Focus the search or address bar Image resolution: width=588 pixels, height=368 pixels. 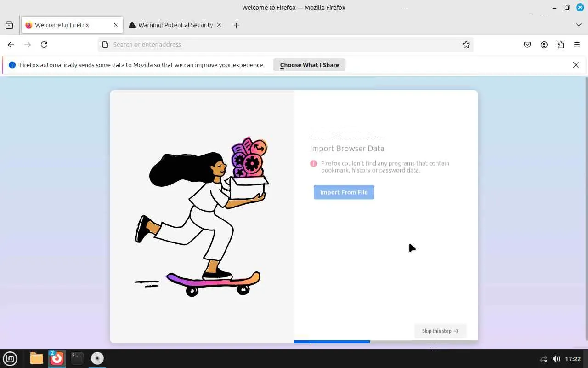coord(285,45)
